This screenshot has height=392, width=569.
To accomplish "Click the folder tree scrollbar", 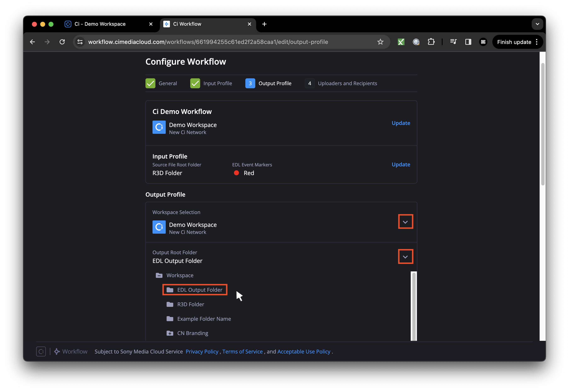I will (414, 306).
